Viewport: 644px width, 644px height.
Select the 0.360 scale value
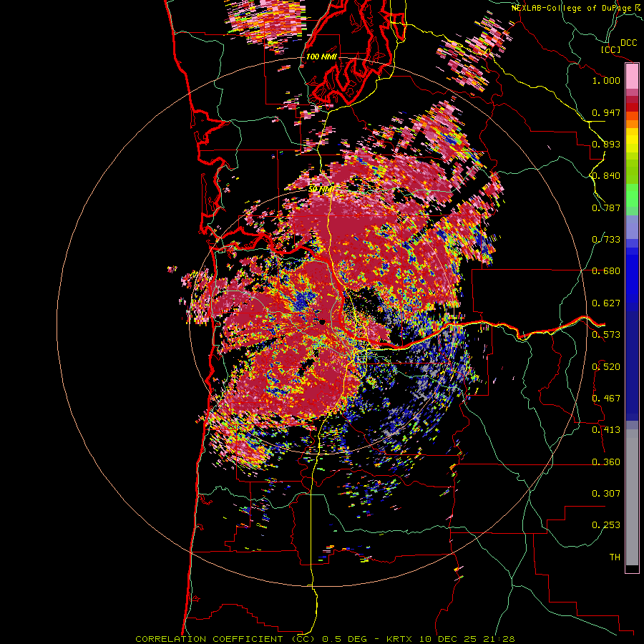[x=606, y=462]
